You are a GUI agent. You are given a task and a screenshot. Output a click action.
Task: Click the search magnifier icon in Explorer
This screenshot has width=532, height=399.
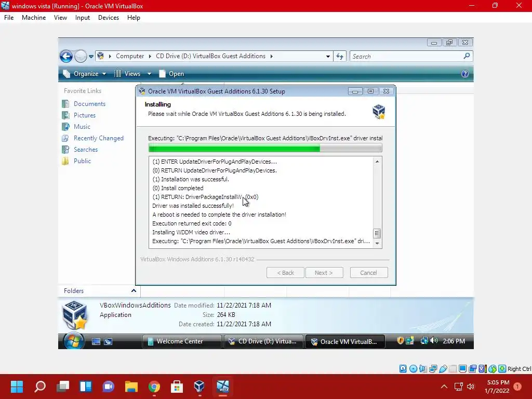(x=467, y=56)
